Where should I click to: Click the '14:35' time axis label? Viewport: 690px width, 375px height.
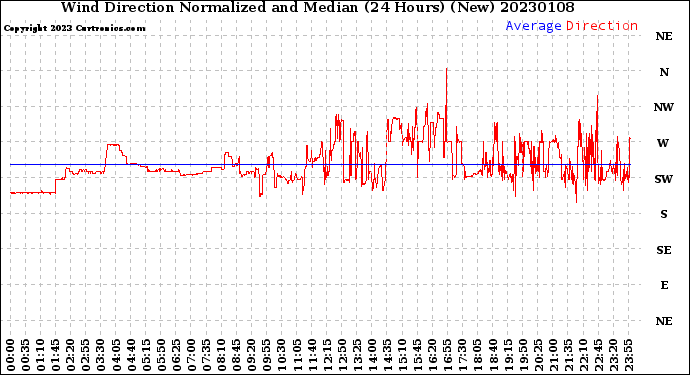(387, 355)
